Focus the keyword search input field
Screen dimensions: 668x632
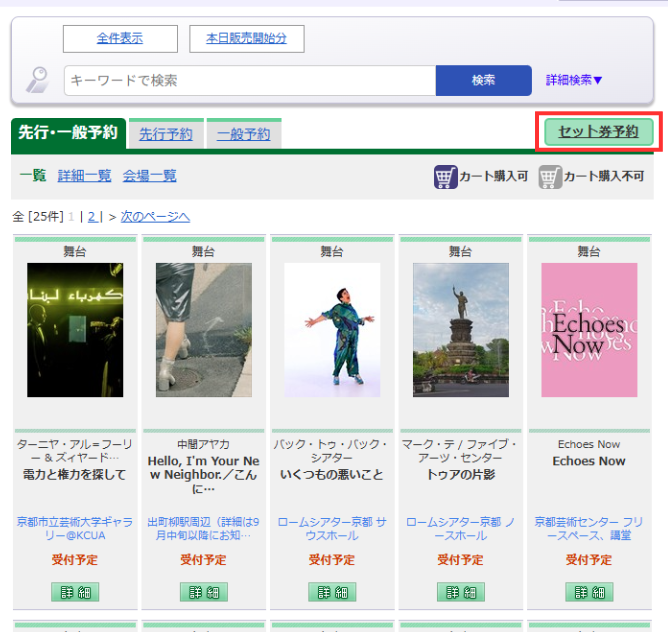click(x=250, y=80)
